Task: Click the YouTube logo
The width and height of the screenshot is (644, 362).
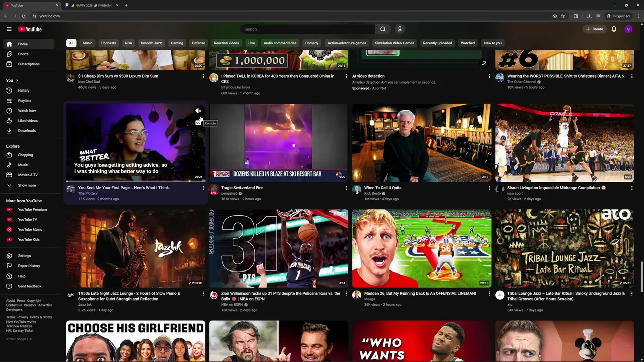Action: click(x=30, y=29)
